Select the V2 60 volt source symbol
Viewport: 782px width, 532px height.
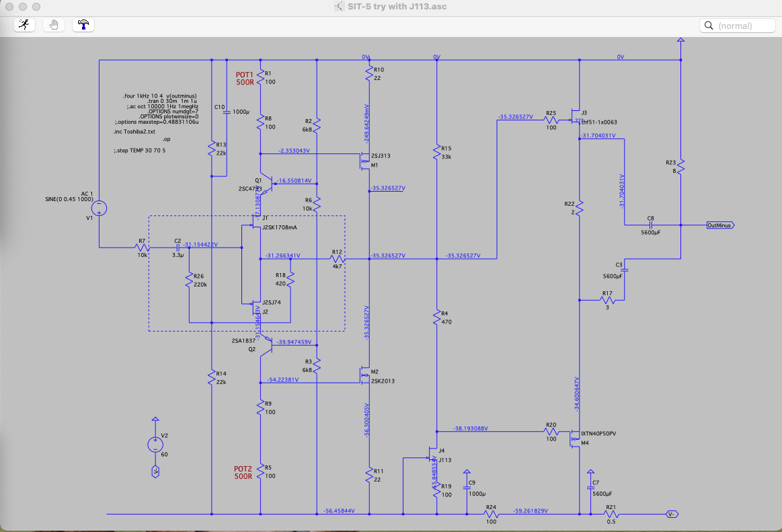click(155, 444)
